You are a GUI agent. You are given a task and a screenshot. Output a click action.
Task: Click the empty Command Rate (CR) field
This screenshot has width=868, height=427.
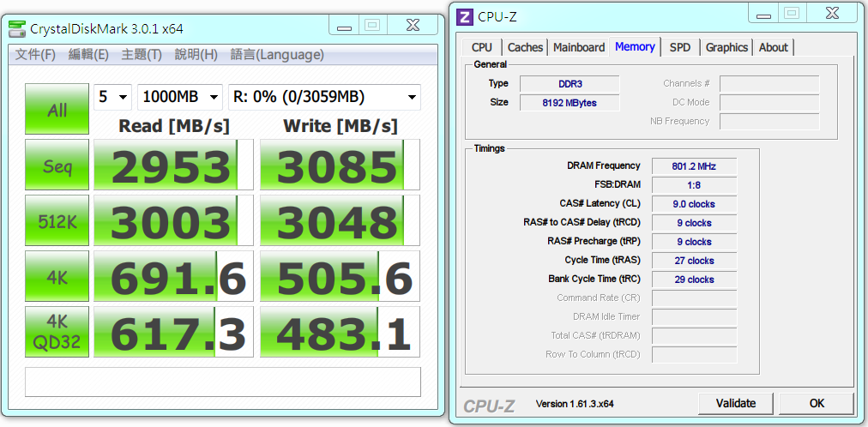tap(694, 298)
